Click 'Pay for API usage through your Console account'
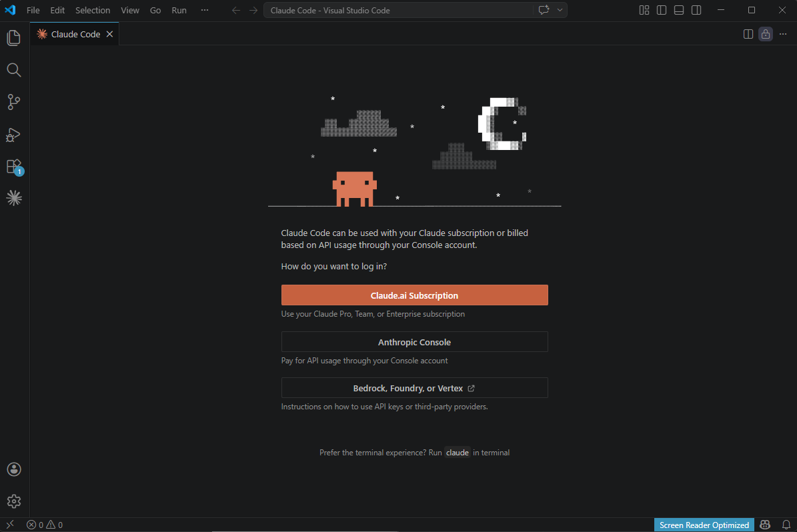 coord(364,360)
